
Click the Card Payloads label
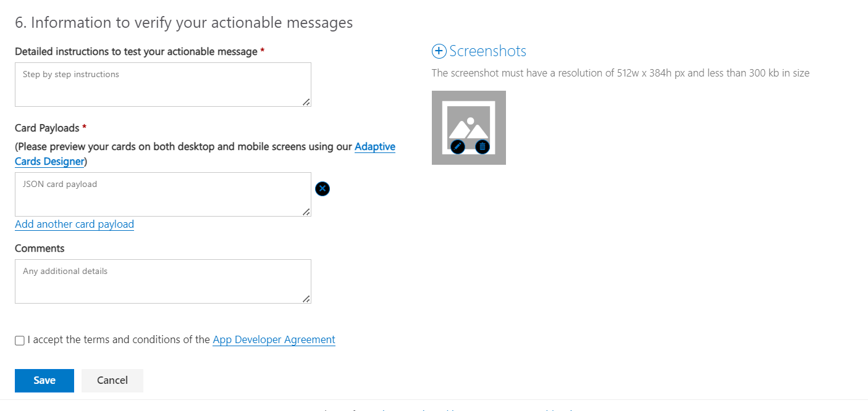pos(47,128)
